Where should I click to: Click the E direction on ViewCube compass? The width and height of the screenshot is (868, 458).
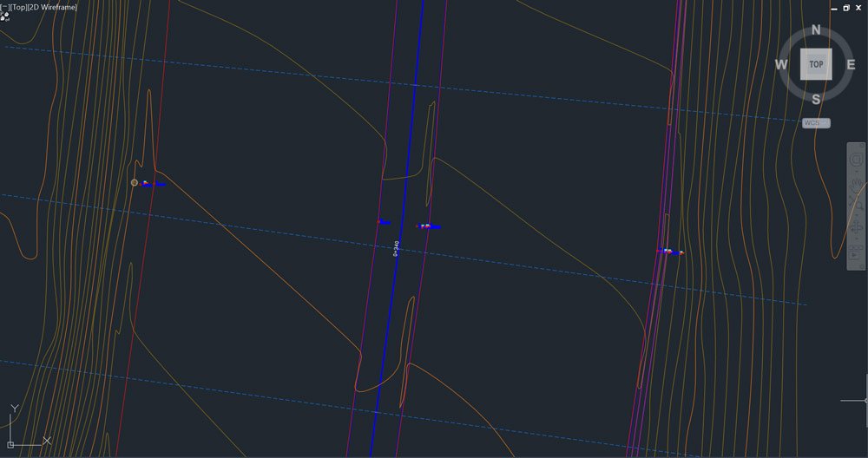pos(851,64)
